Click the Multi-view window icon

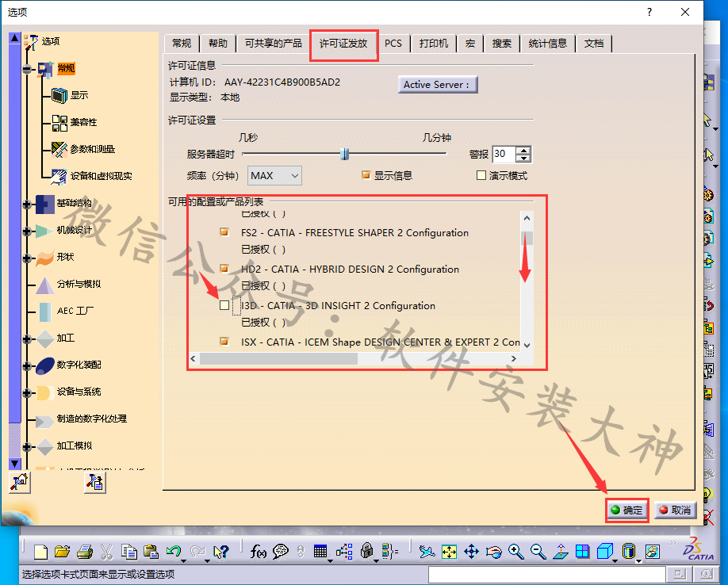point(582,552)
